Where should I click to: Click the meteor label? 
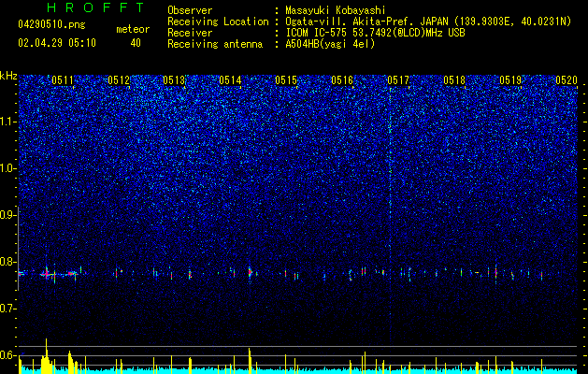coord(133,29)
